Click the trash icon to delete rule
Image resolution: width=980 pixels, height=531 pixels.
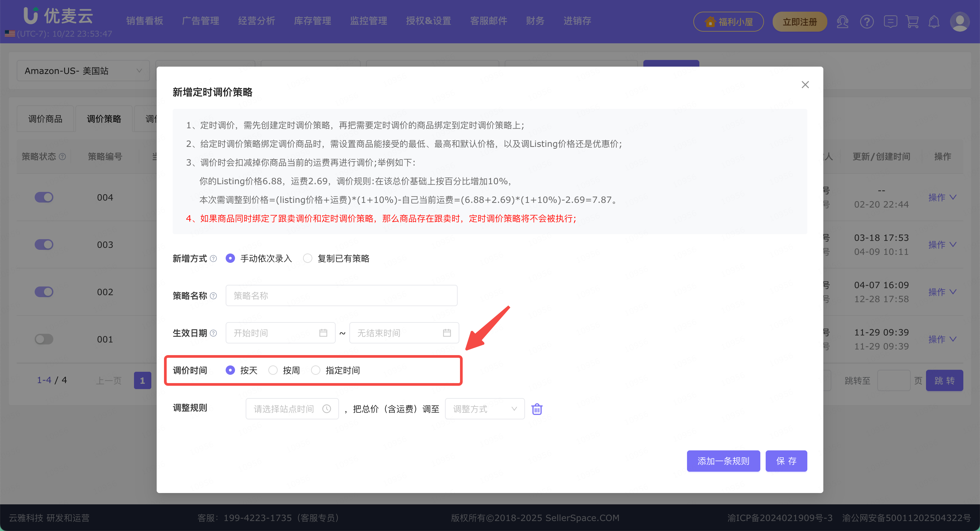[x=536, y=409]
